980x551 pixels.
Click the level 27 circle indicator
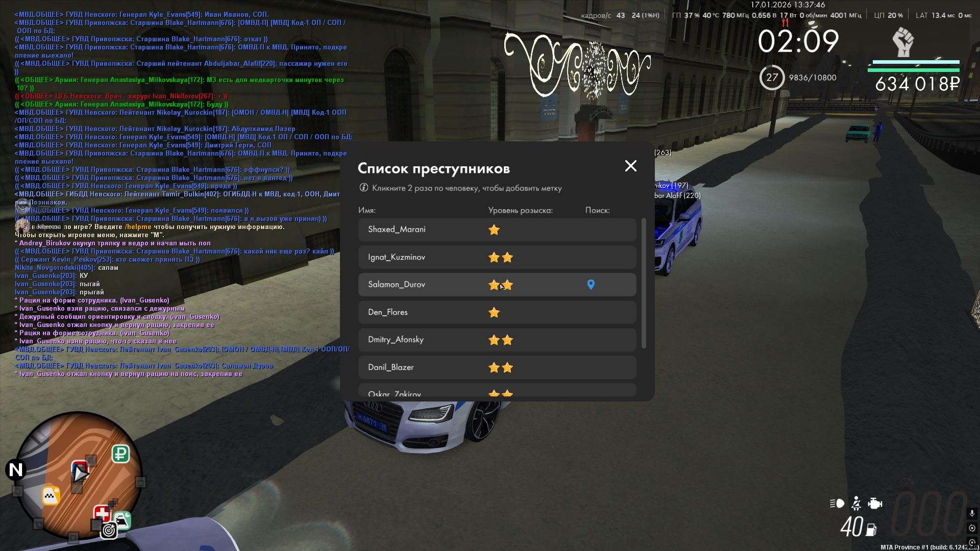tap(772, 78)
